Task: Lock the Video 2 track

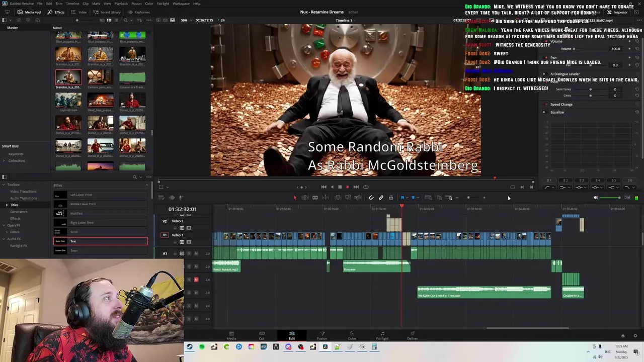Action: point(175,228)
